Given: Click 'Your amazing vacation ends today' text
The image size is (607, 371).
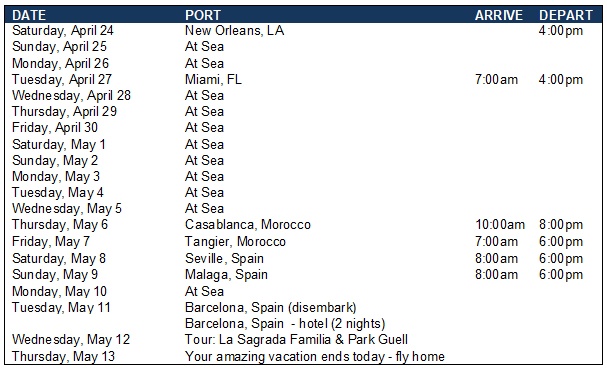Looking at the screenshot, I should [x=285, y=356].
